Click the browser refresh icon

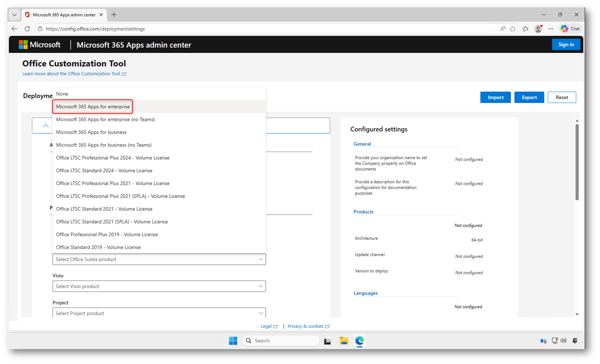[27, 29]
